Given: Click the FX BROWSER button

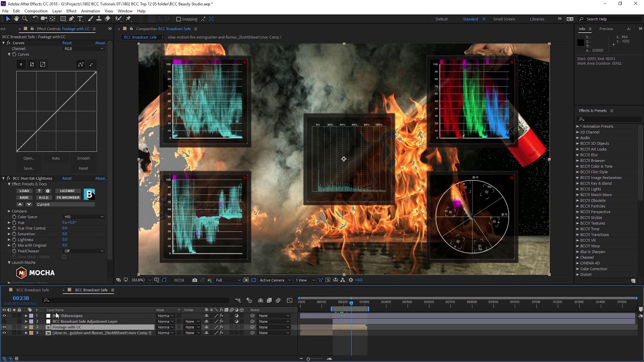Looking at the screenshot, I should pyautogui.click(x=68, y=198).
